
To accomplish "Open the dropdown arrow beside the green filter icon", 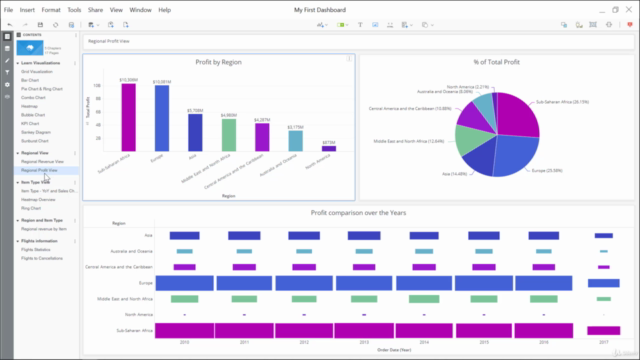I will click(347, 25).
